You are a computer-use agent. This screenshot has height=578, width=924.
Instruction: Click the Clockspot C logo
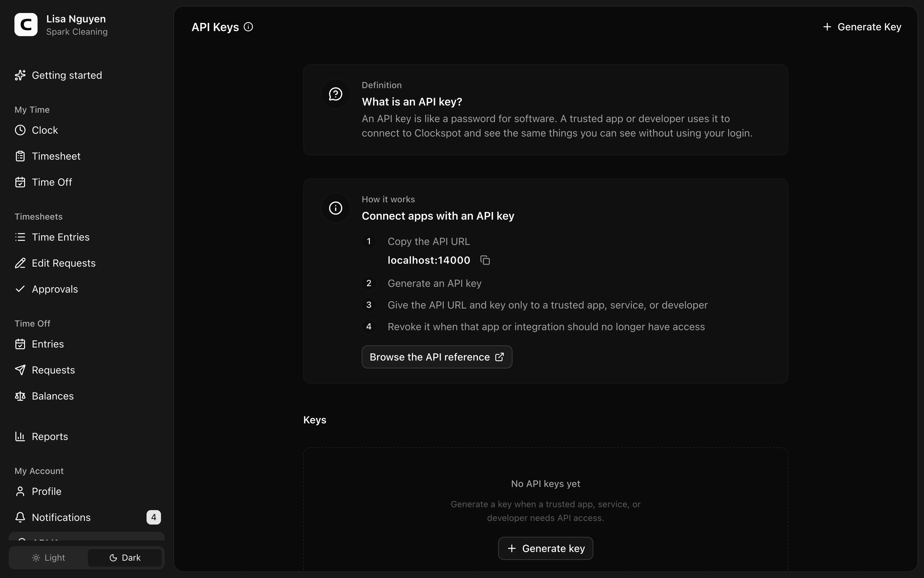pos(26,25)
